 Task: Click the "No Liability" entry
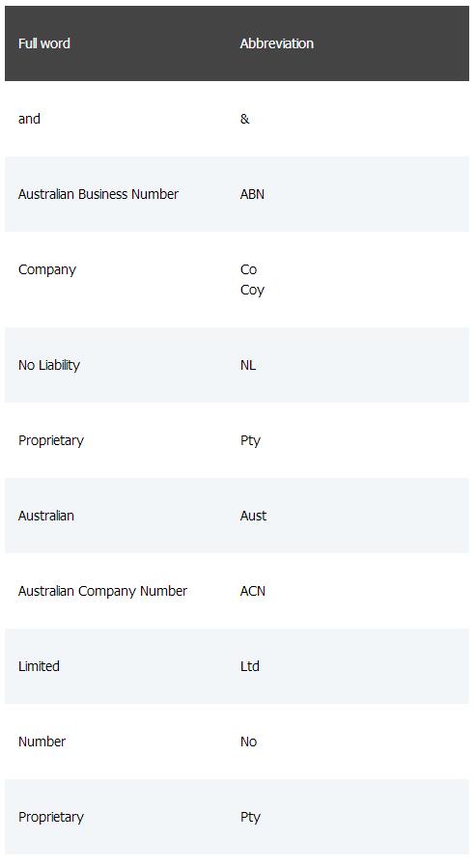(49, 365)
